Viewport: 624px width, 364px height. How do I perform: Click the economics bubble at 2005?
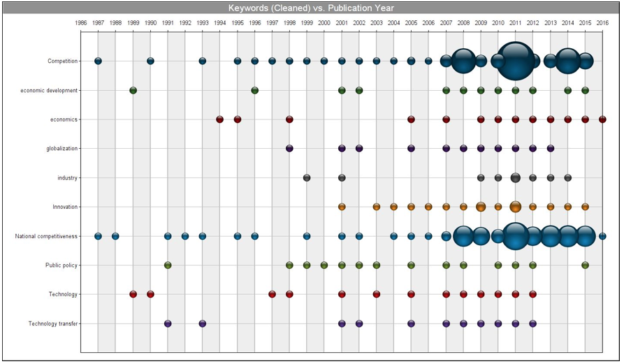[x=411, y=119]
